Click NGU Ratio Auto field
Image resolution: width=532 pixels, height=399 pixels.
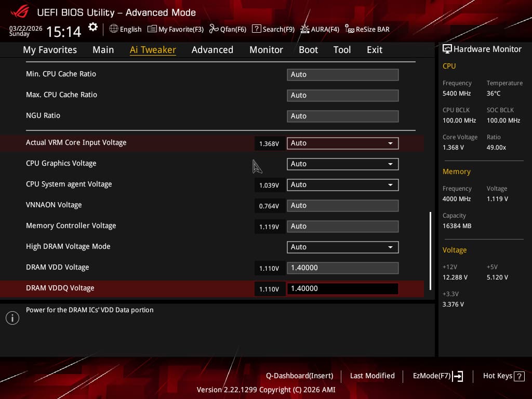343,116
